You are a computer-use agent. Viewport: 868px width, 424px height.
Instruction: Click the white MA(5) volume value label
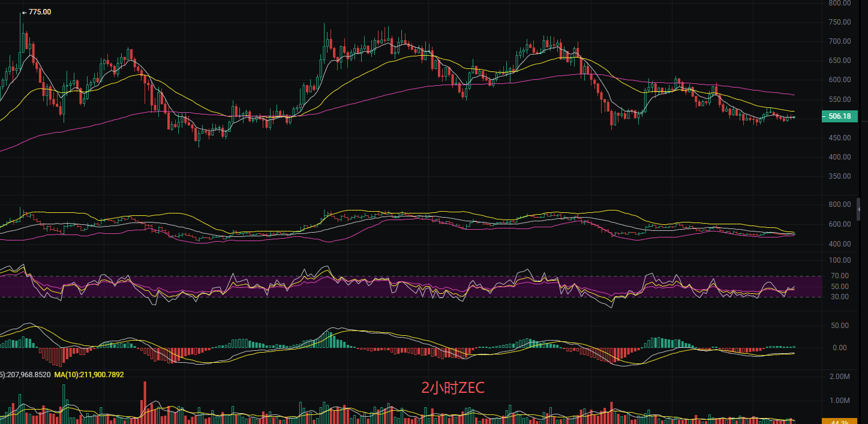coord(25,375)
